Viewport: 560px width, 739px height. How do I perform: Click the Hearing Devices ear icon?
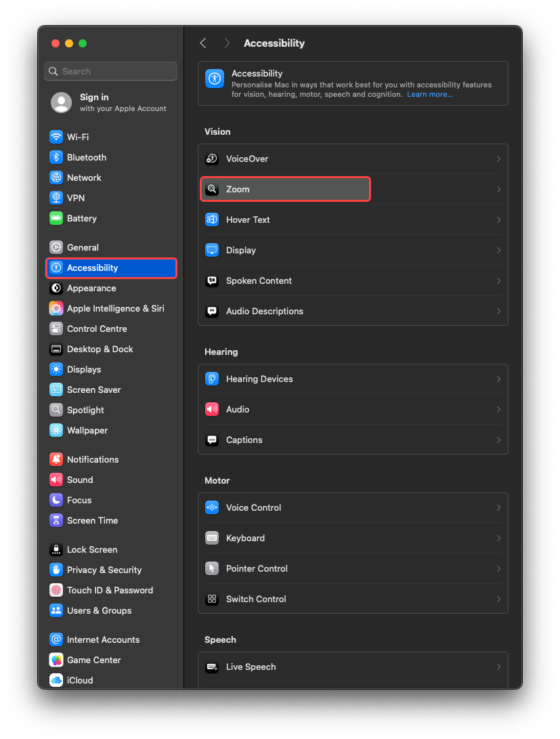pos(212,379)
